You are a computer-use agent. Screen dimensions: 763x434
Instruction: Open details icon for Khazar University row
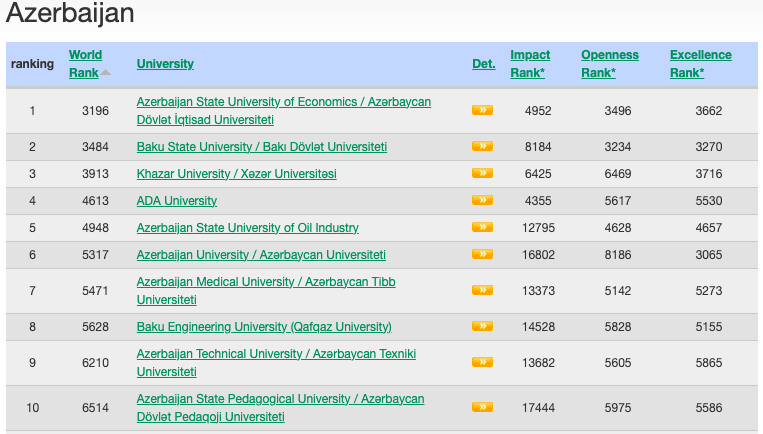coord(482,173)
